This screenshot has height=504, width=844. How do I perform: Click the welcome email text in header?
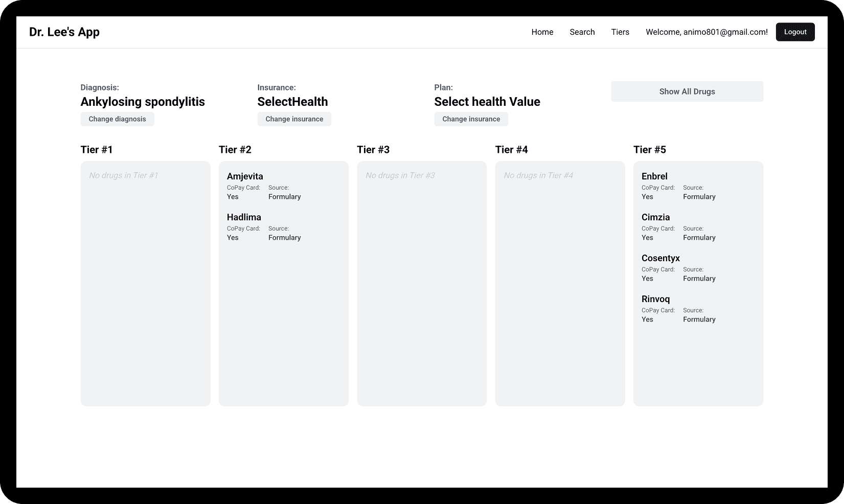(x=706, y=32)
